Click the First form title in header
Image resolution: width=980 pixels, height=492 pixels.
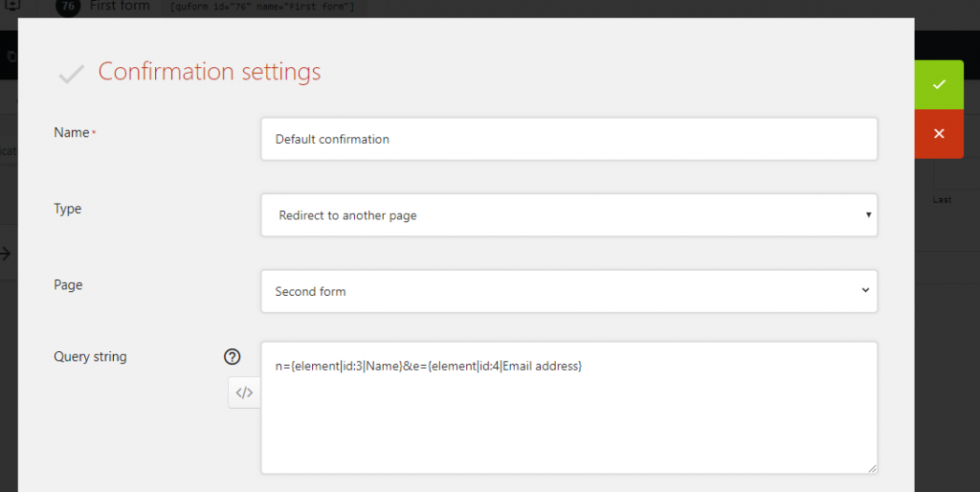point(120,6)
